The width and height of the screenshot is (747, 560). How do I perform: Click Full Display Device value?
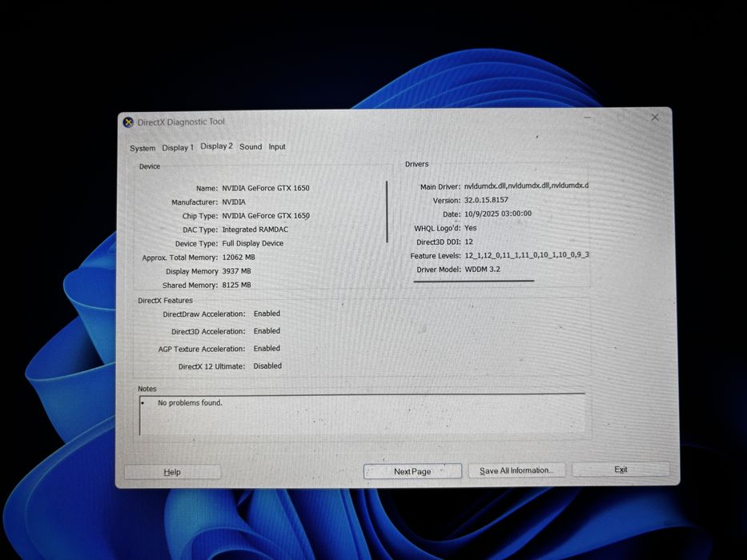(253, 243)
